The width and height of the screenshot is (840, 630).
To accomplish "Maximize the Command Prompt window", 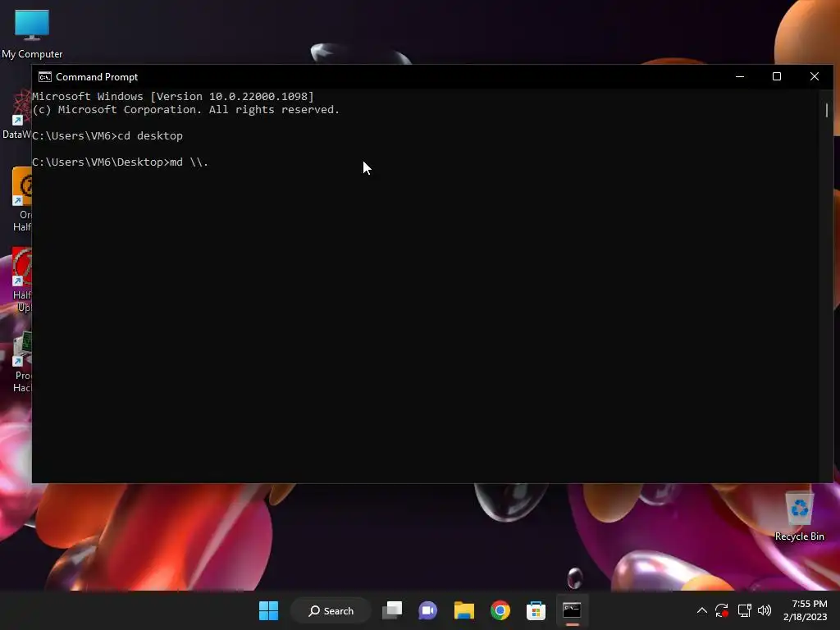I will (777, 76).
